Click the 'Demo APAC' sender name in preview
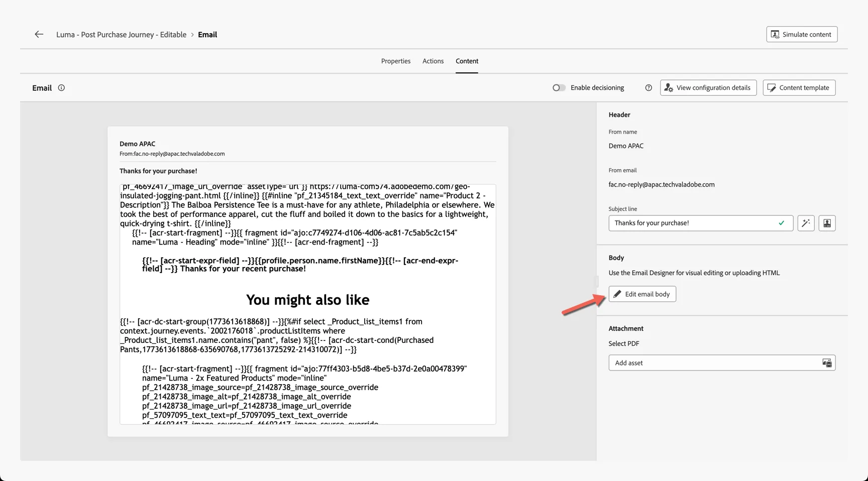 click(x=137, y=144)
